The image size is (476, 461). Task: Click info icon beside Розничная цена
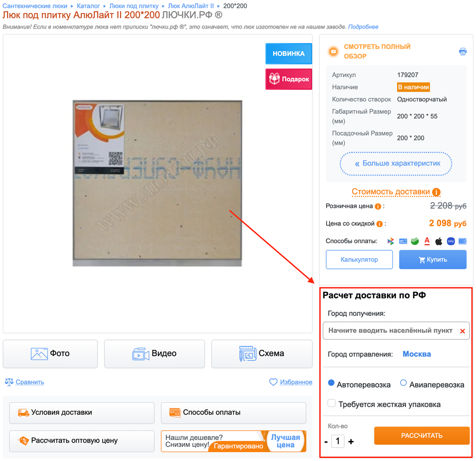[378, 206]
